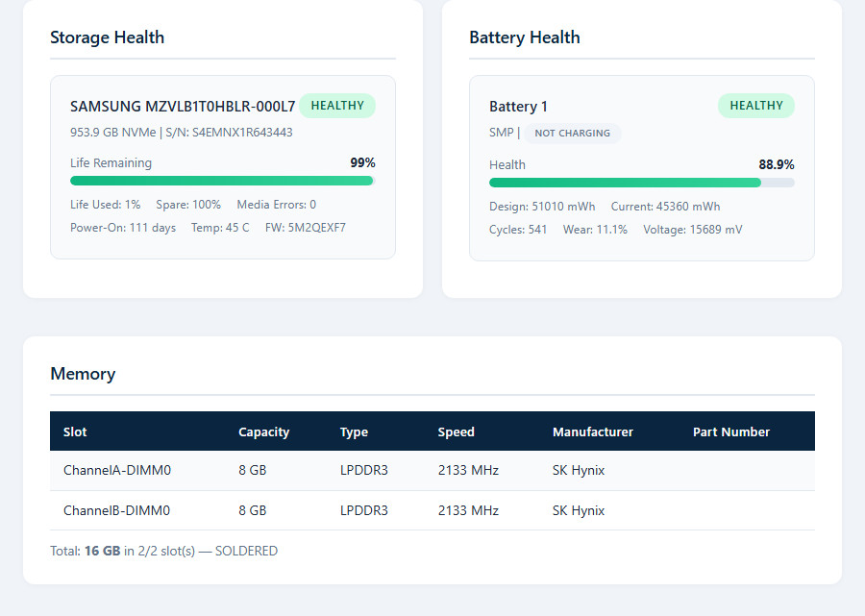Select the ChannelA-DIMM0 slot cell
This screenshot has height=616, width=865.
click(x=117, y=471)
